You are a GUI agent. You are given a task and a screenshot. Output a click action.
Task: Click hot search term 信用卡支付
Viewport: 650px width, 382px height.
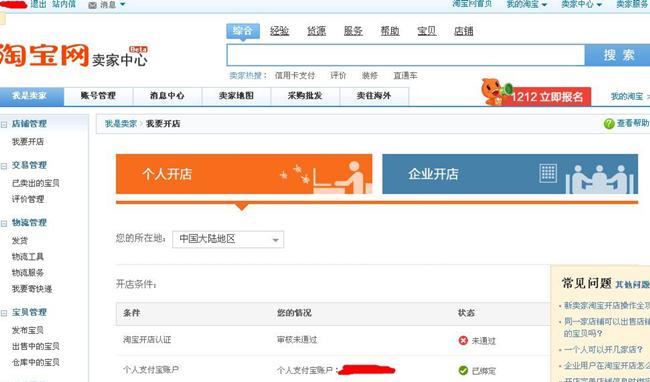295,76
